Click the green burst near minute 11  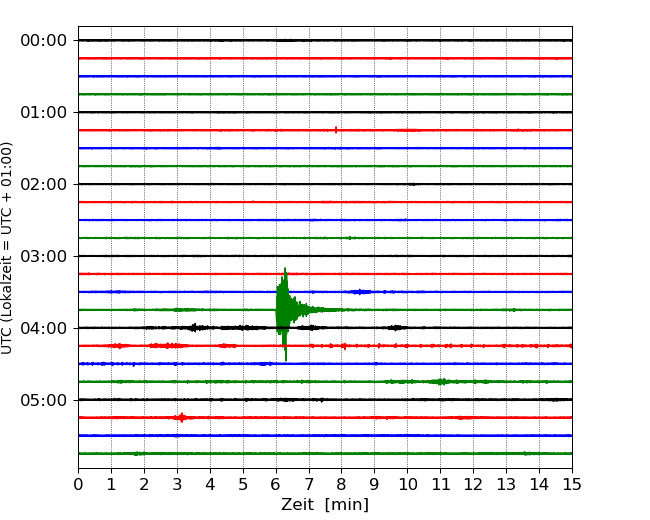(442, 381)
